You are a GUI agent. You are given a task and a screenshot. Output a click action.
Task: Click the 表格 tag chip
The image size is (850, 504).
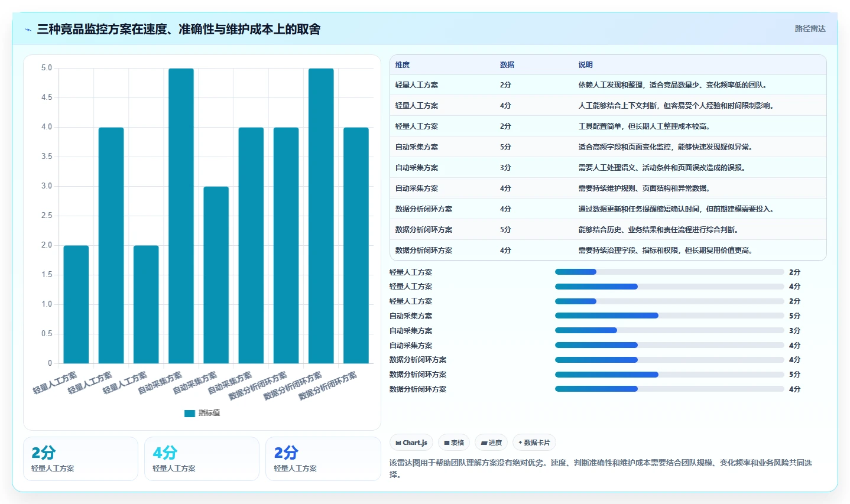[454, 443]
